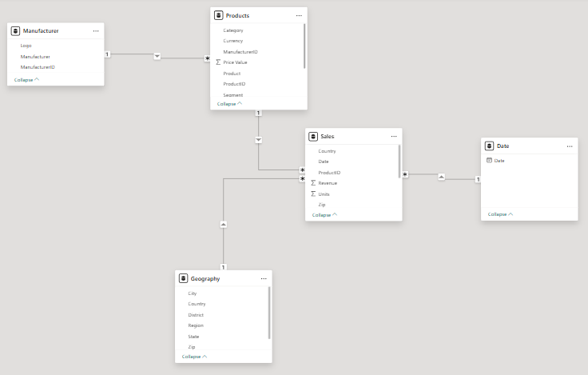Open more options for Geography table
Image resolution: width=588 pixels, height=375 pixels.
(x=264, y=279)
